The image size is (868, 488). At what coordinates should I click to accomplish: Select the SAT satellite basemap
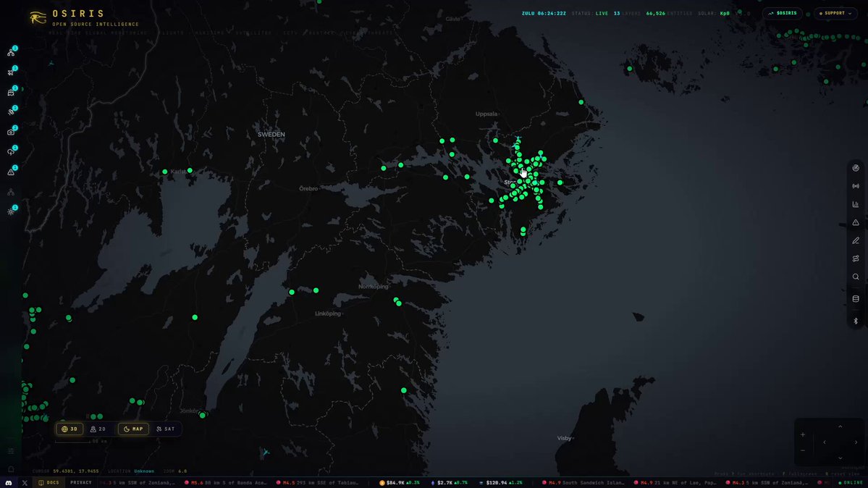(x=166, y=429)
